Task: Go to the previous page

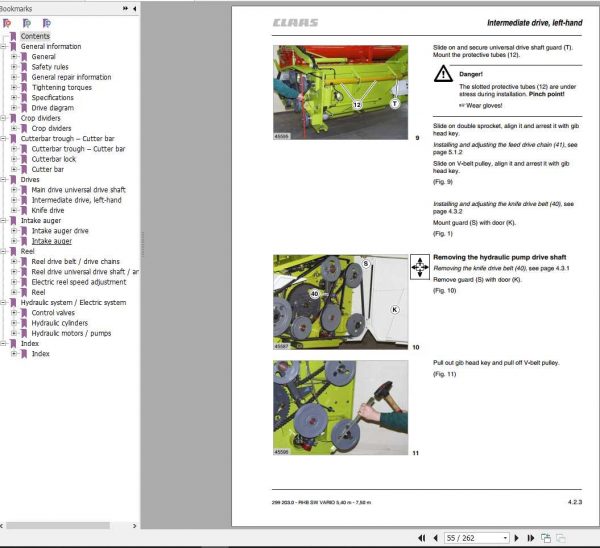Action: [x=435, y=538]
